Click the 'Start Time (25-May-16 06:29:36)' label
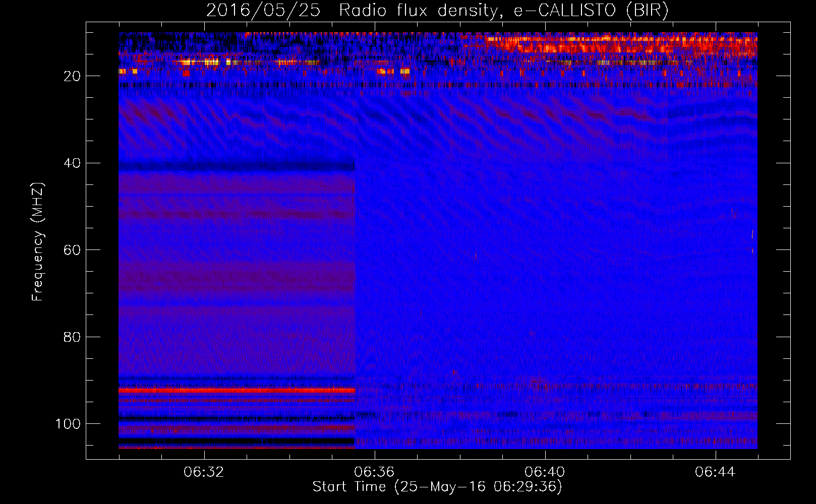The image size is (816, 504). coord(437,487)
